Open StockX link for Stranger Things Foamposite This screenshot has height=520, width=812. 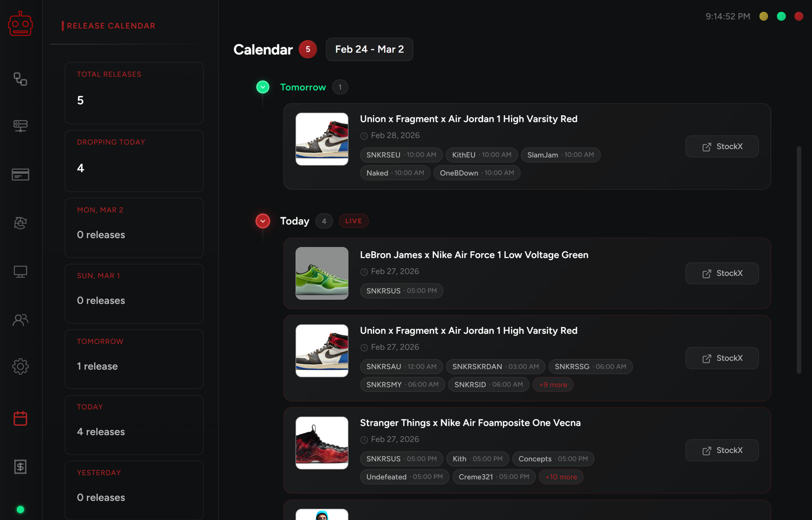[x=722, y=450]
